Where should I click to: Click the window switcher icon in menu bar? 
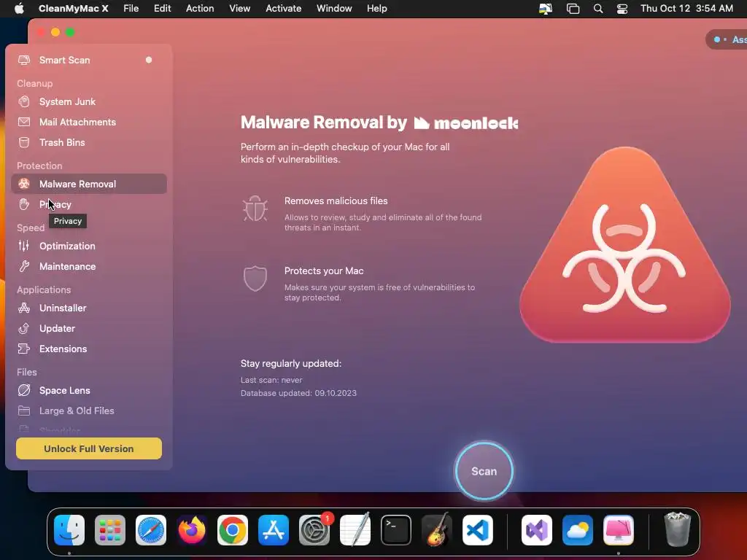tap(573, 9)
